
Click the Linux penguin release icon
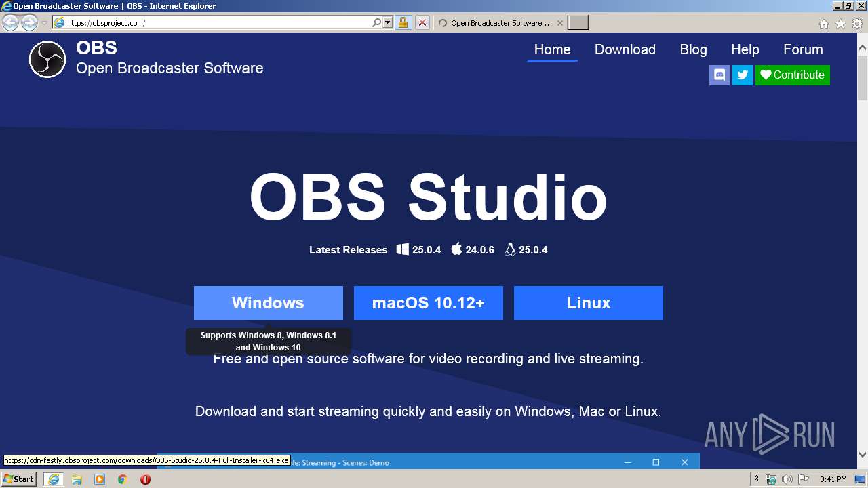pos(510,249)
